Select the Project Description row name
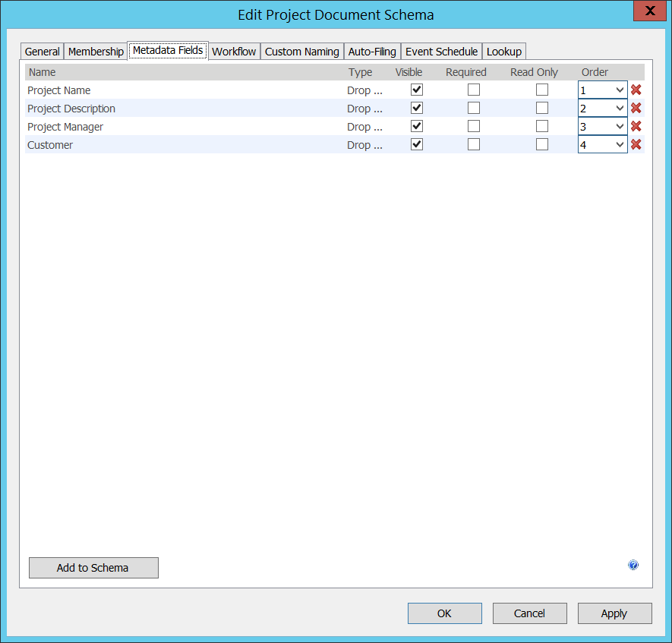Viewport: 672px width, 643px height. tap(71, 109)
